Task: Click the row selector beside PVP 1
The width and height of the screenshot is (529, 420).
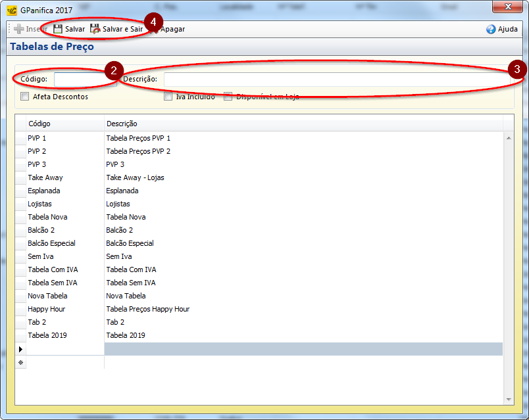Action: [20, 138]
